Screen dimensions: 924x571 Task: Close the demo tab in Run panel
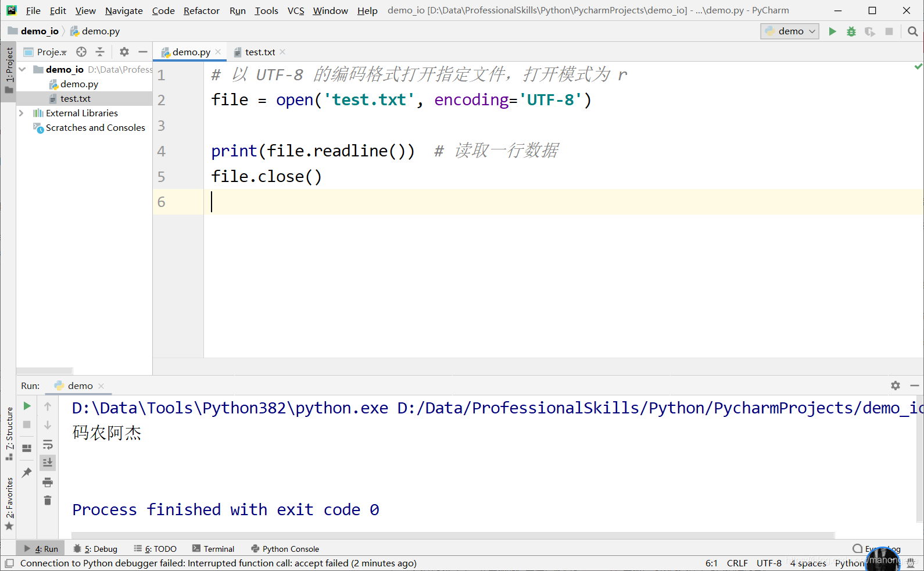point(101,386)
